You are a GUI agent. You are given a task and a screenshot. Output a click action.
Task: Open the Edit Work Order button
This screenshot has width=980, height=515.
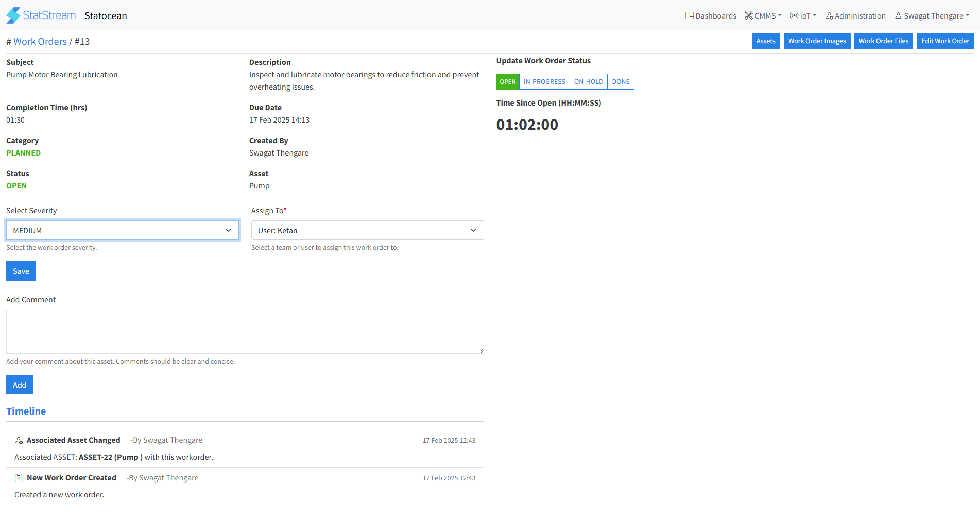[944, 41]
